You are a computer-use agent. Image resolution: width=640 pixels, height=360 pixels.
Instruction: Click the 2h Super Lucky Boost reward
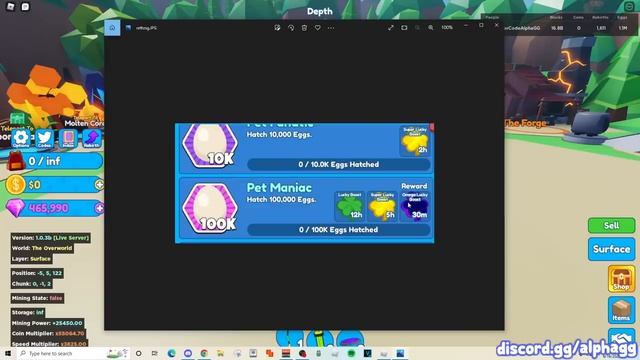click(415, 141)
